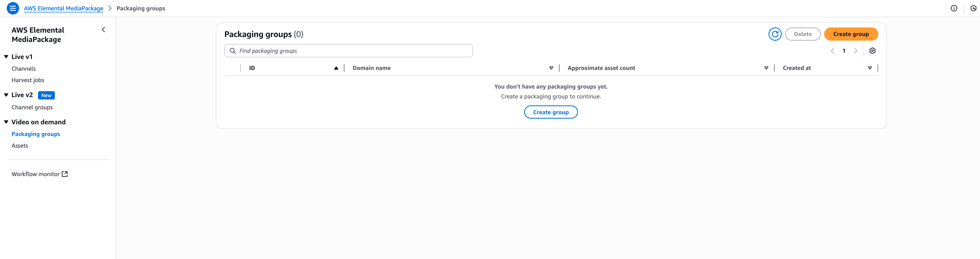Sort by Domain name column

(551, 68)
